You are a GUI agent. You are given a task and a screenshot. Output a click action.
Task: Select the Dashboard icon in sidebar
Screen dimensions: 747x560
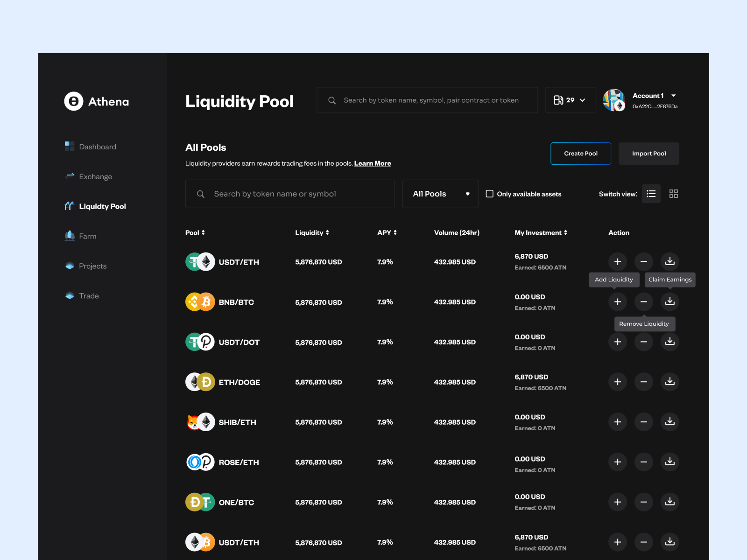[x=69, y=146]
